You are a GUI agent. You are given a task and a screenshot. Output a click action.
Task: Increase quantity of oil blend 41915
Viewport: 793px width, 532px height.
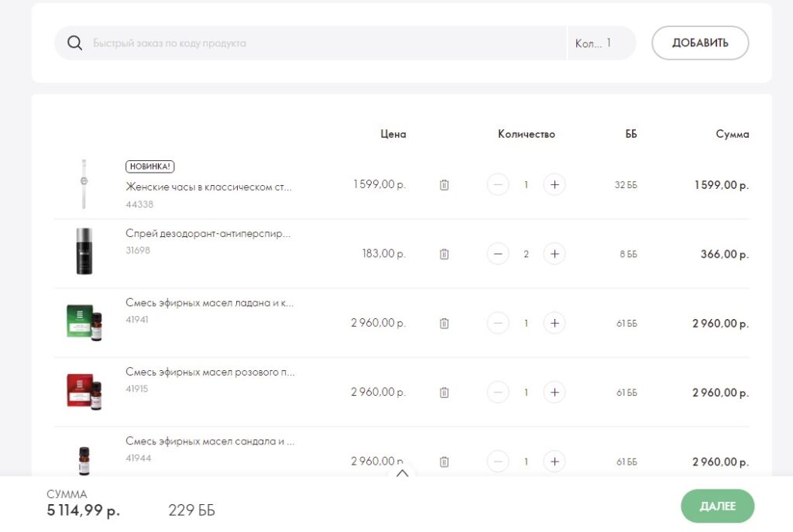coord(554,393)
